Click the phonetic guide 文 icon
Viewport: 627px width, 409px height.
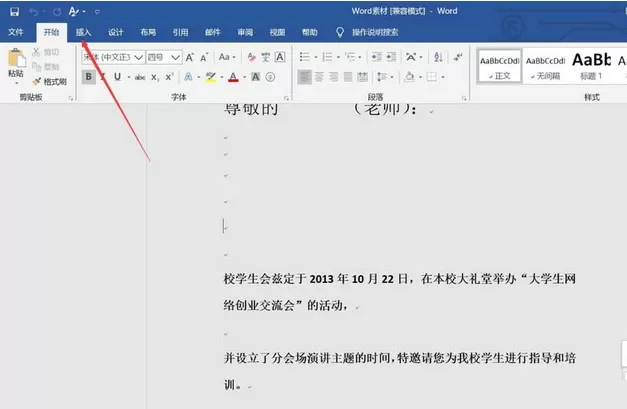coord(266,57)
